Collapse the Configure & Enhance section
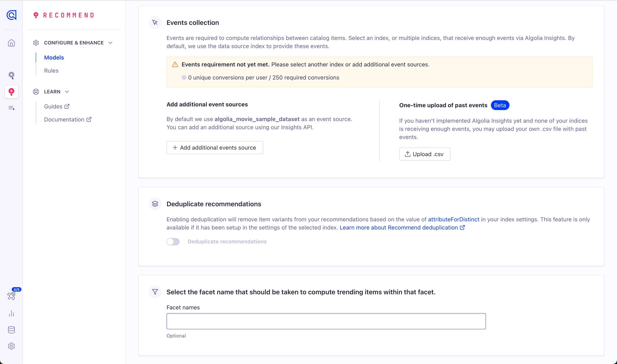617x364 pixels. coord(111,43)
